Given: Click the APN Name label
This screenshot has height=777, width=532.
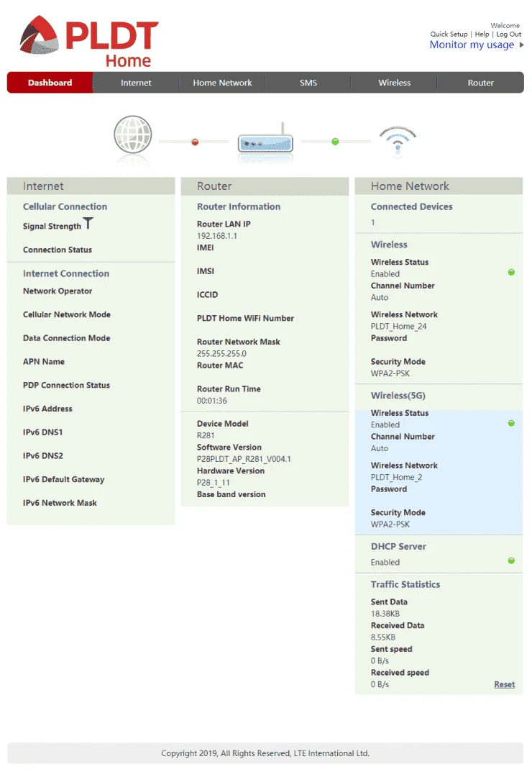Looking at the screenshot, I should tap(44, 362).
